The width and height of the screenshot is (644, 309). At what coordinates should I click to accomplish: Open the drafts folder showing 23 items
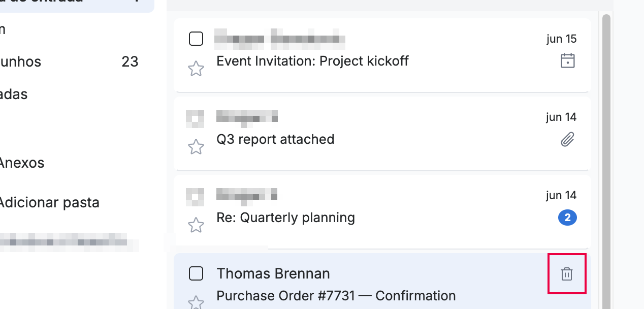coord(70,61)
